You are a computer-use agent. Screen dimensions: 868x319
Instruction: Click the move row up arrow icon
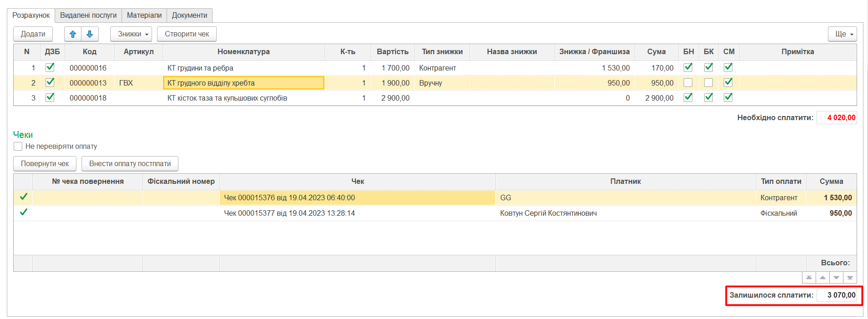73,34
